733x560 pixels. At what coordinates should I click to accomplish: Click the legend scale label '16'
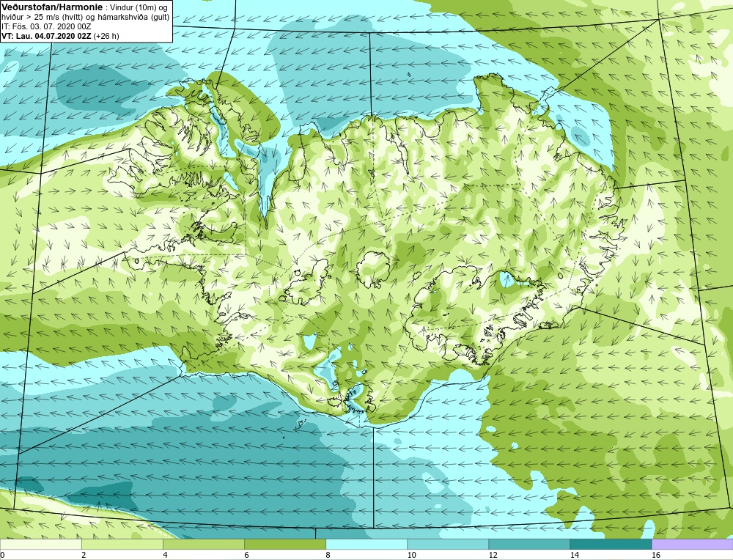pyautogui.click(x=656, y=555)
